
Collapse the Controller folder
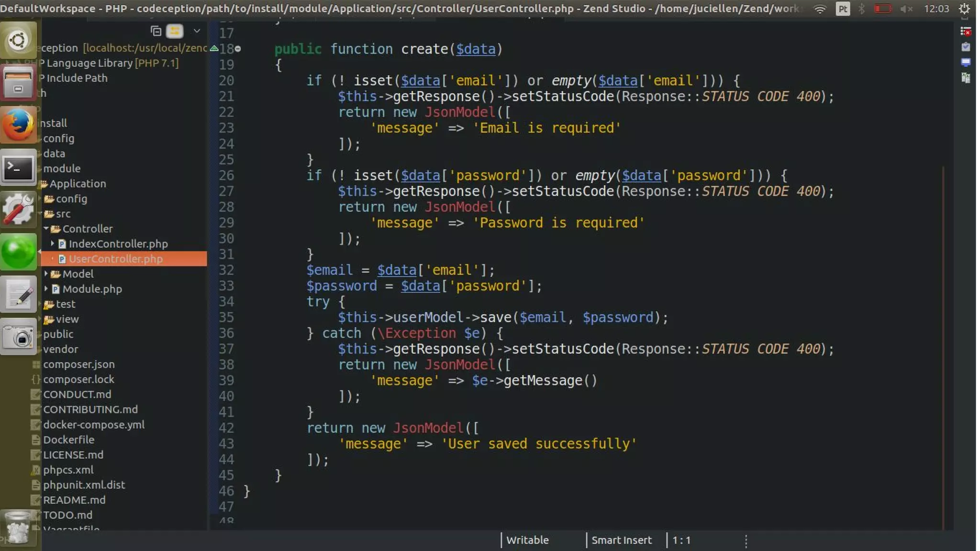click(46, 229)
